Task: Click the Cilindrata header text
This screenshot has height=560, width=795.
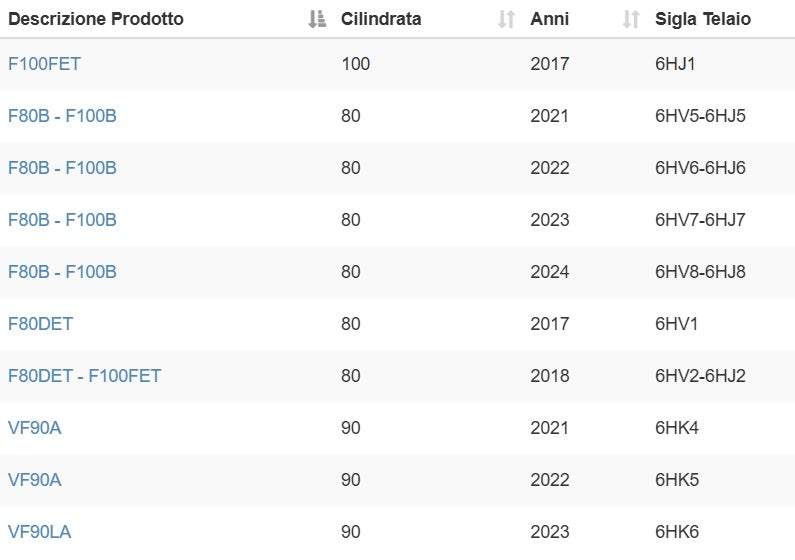Action: tap(381, 19)
